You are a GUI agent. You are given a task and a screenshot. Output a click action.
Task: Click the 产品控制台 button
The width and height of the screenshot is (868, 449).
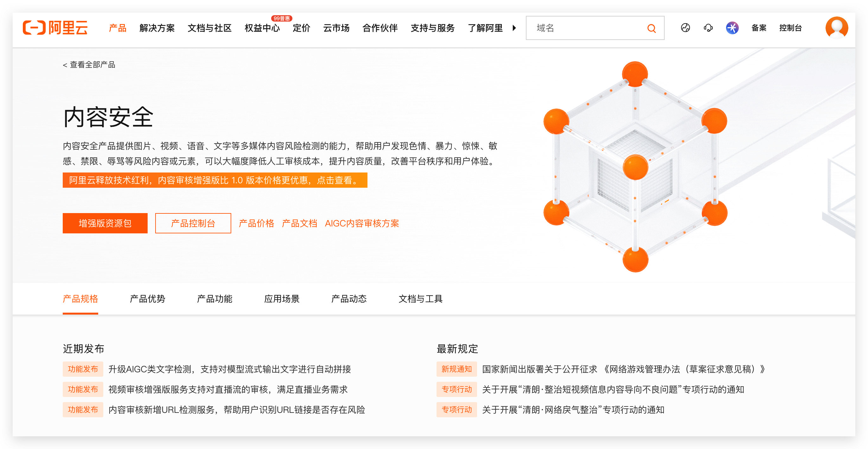[x=193, y=223]
